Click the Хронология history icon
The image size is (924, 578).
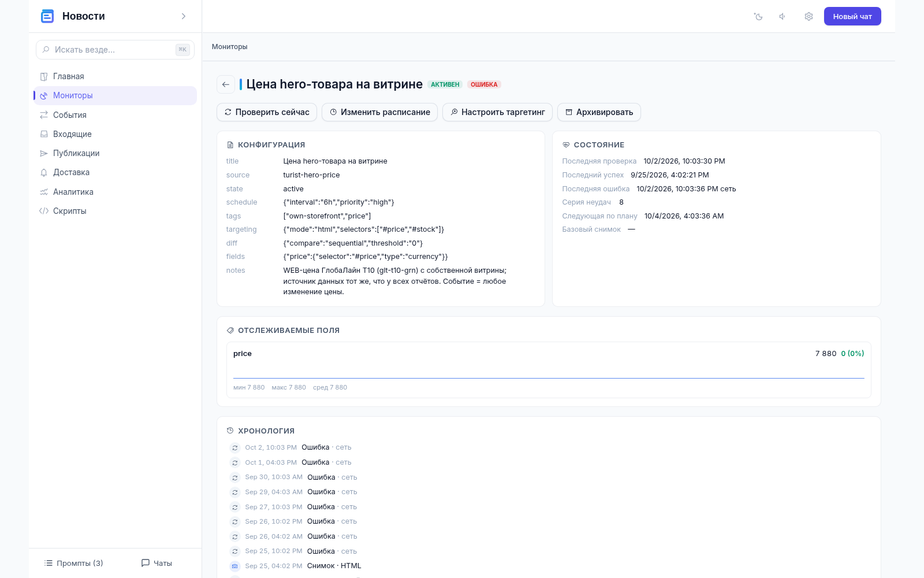230,431
